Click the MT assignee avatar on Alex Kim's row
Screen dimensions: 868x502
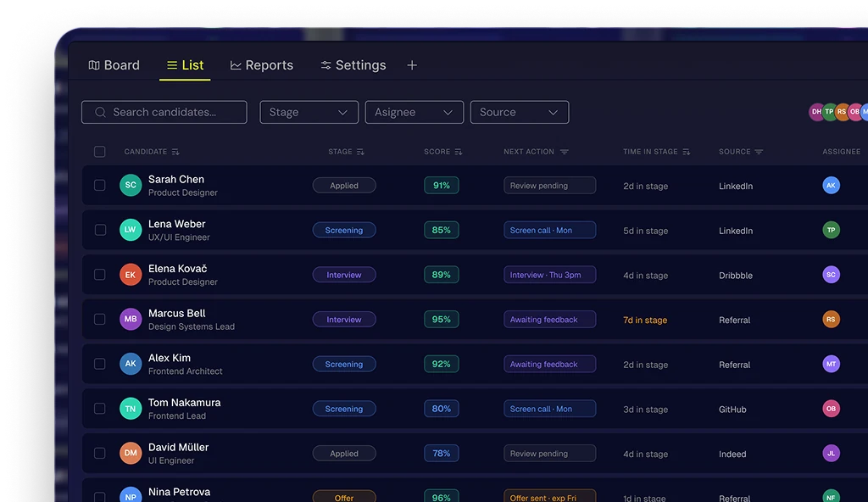click(831, 364)
